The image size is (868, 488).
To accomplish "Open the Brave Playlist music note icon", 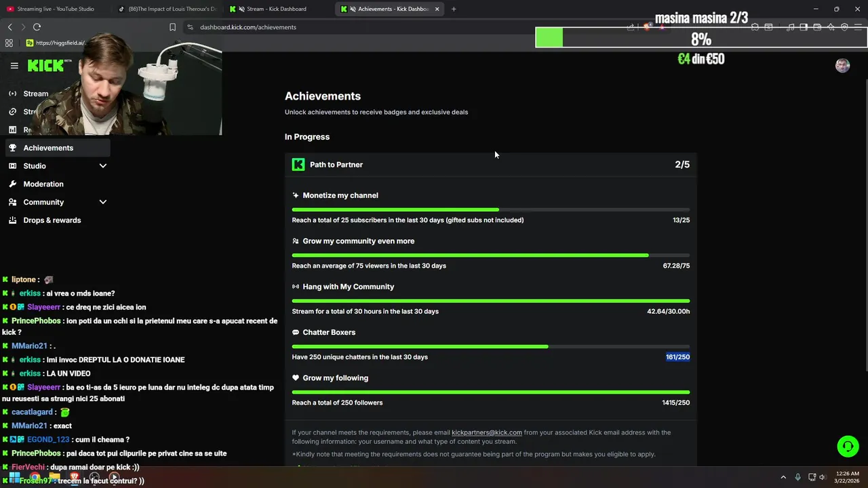I will [x=790, y=27].
